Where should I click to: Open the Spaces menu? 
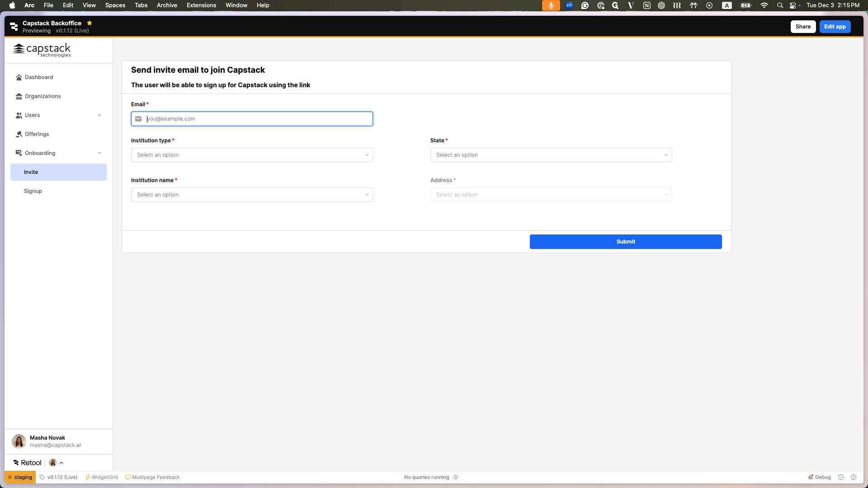(x=115, y=5)
